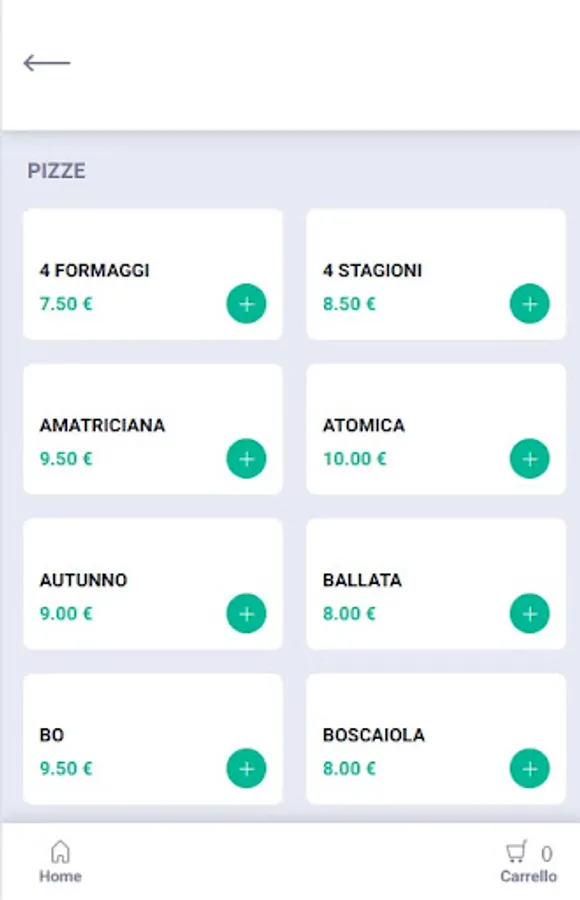Add a BO pizza to cart

click(x=245, y=769)
